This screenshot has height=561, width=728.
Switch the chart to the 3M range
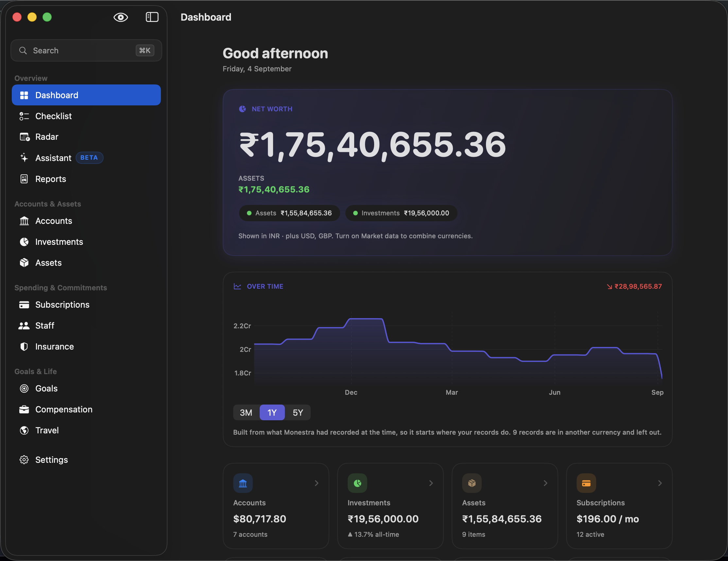tap(246, 413)
